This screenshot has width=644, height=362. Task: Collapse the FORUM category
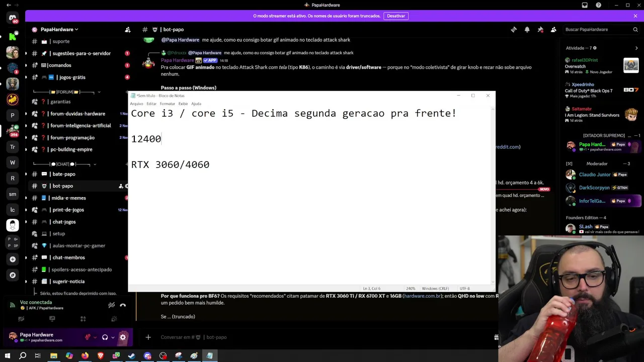(x=64, y=92)
